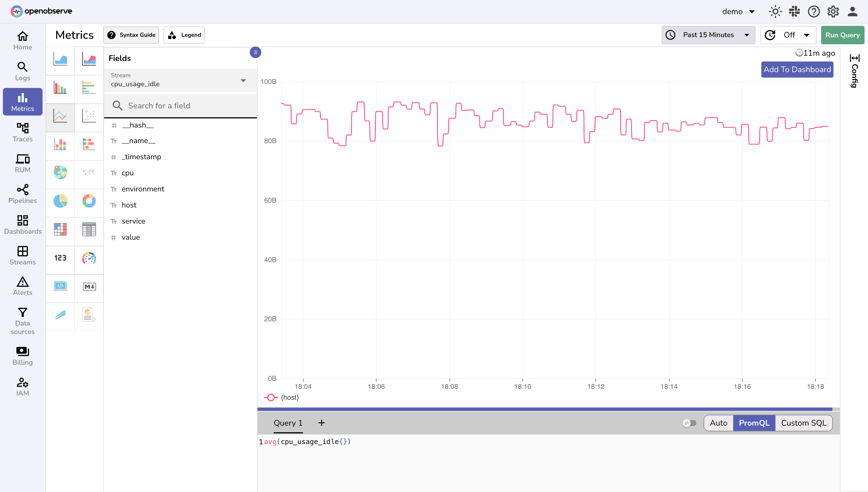Navigate to Dashboards from the sidebar
Image resolution: width=868 pixels, height=492 pixels.
click(x=22, y=224)
